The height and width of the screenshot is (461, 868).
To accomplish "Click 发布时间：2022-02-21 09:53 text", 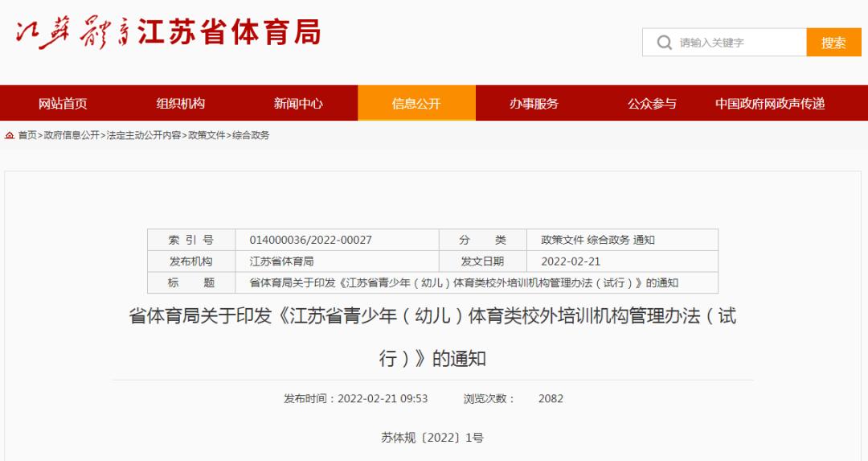I will click(x=355, y=398).
